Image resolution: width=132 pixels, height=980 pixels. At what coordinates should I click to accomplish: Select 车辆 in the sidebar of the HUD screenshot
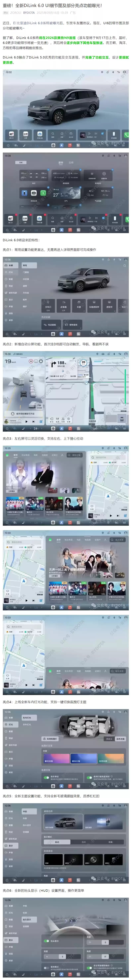click(x=11, y=906)
